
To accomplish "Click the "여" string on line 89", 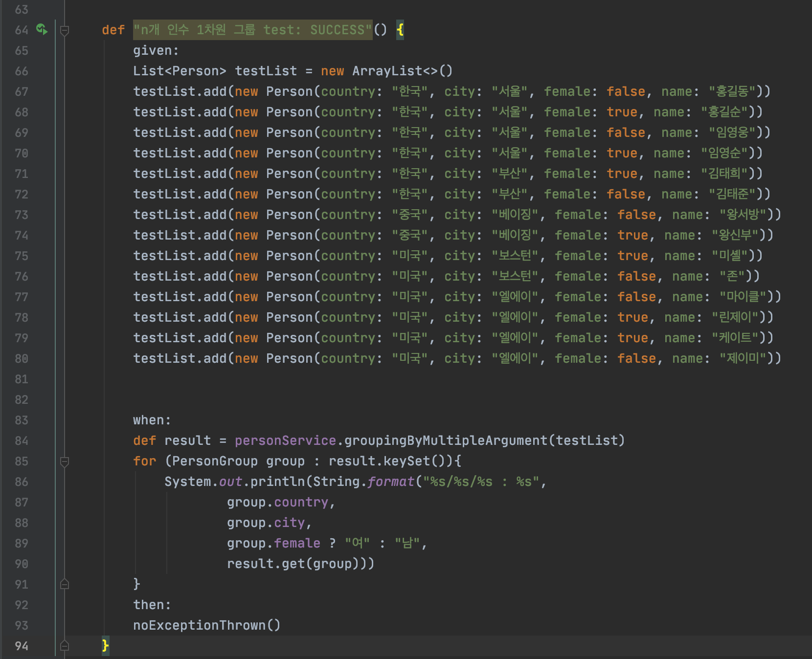I will (357, 544).
